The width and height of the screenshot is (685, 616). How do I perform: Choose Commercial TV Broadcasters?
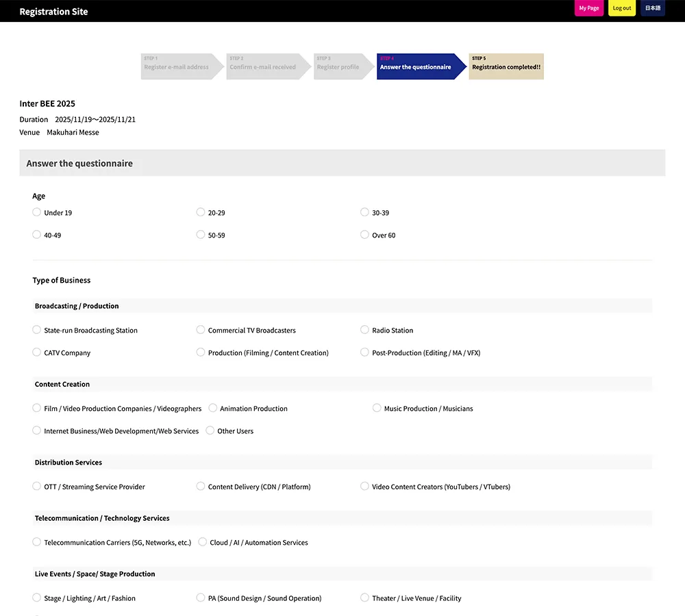[x=201, y=330]
